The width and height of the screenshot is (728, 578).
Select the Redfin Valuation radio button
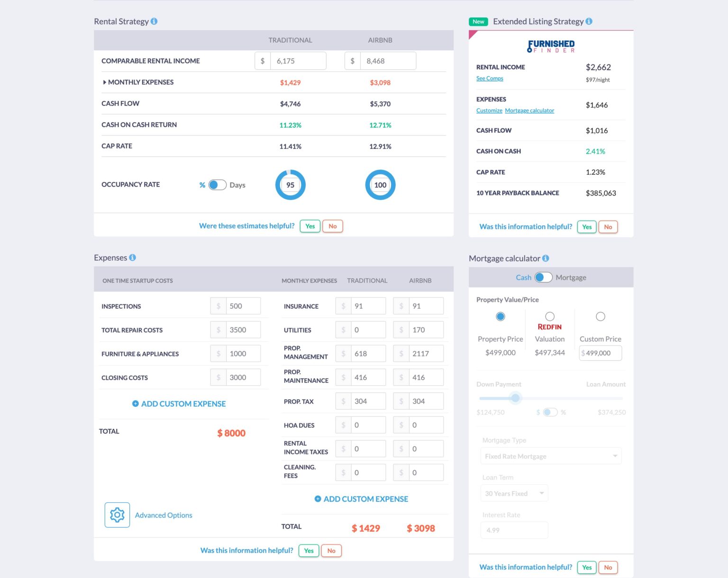[x=550, y=316]
